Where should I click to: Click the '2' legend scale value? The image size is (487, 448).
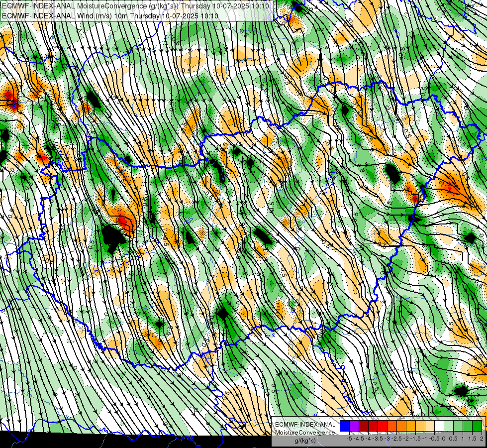[x=482, y=439]
